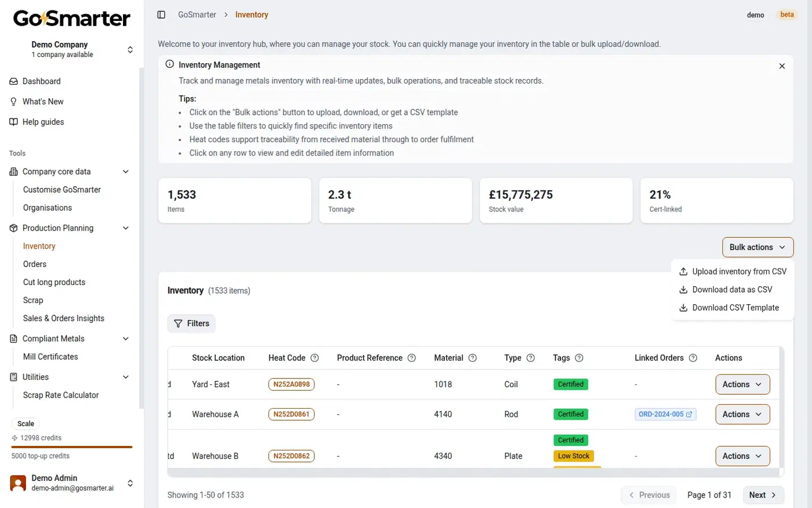Open Orders in the sidebar

click(35, 264)
